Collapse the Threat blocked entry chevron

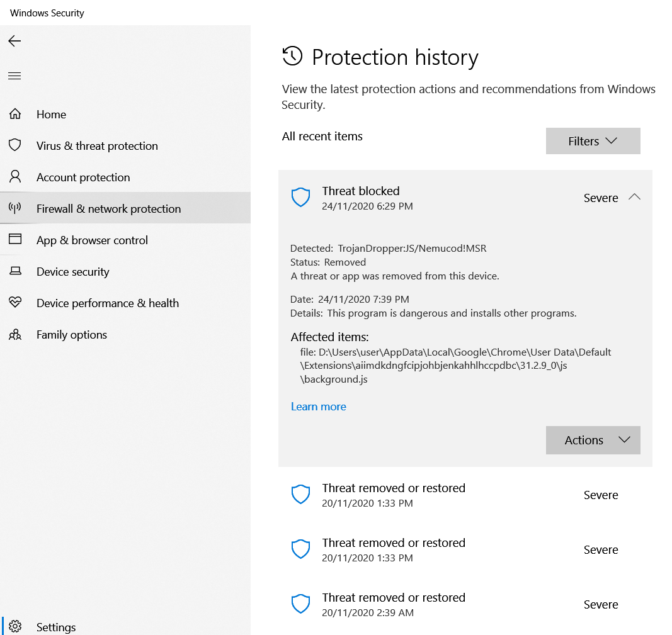click(x=634, y=197)
